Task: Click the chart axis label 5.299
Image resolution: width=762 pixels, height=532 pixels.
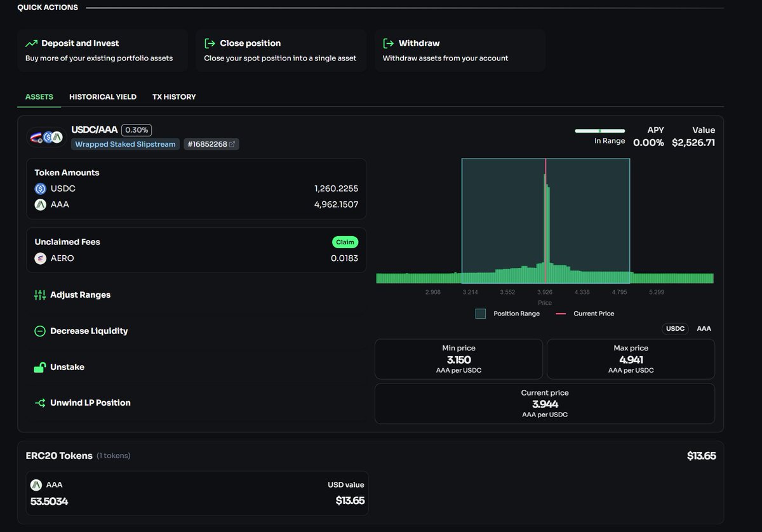Action: click(657, 292)
